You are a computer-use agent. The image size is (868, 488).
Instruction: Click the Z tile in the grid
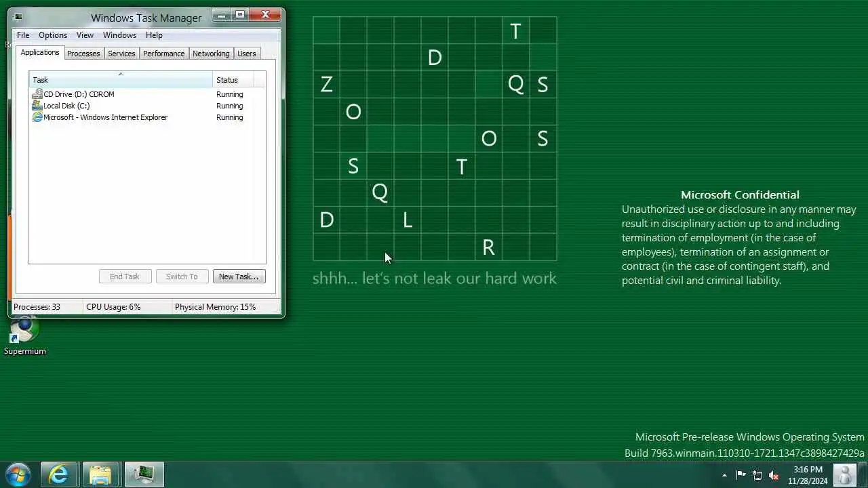326,85
